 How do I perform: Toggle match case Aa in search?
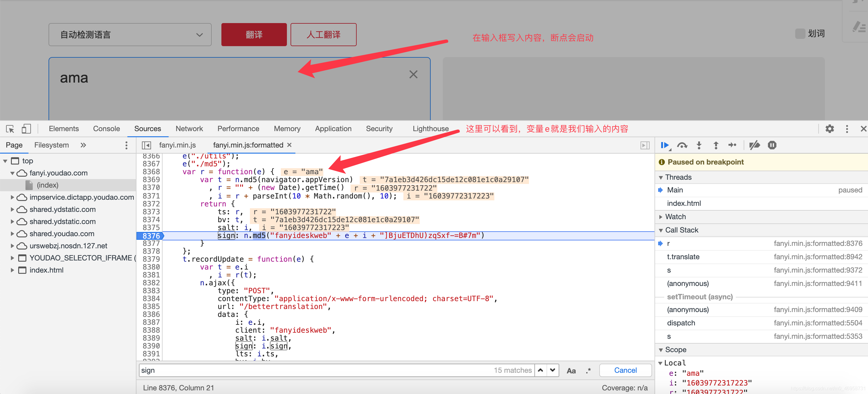pyautogui.click(x=571, y=370)
